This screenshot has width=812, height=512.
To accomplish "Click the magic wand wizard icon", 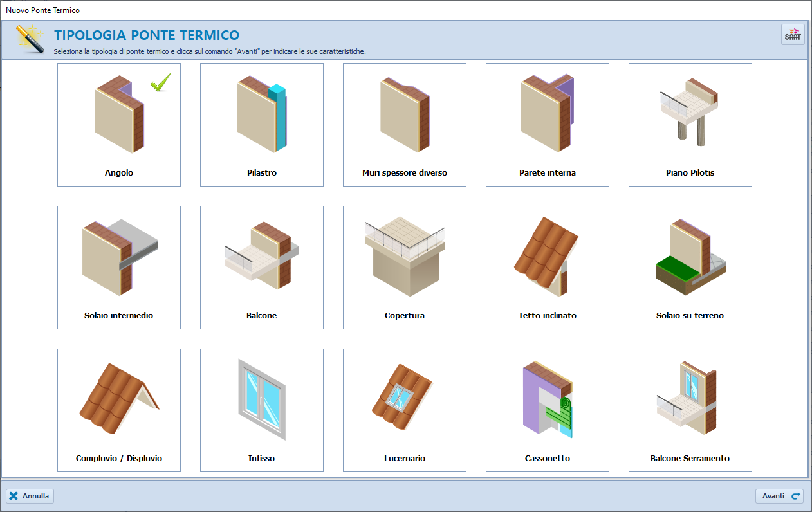I will [x=28, y=38].
